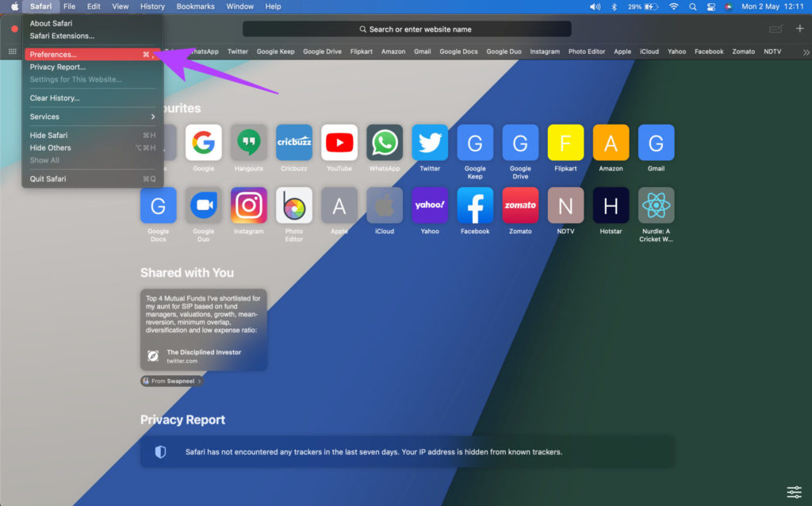Open the Zomato favourite tile

click(520, 205)
